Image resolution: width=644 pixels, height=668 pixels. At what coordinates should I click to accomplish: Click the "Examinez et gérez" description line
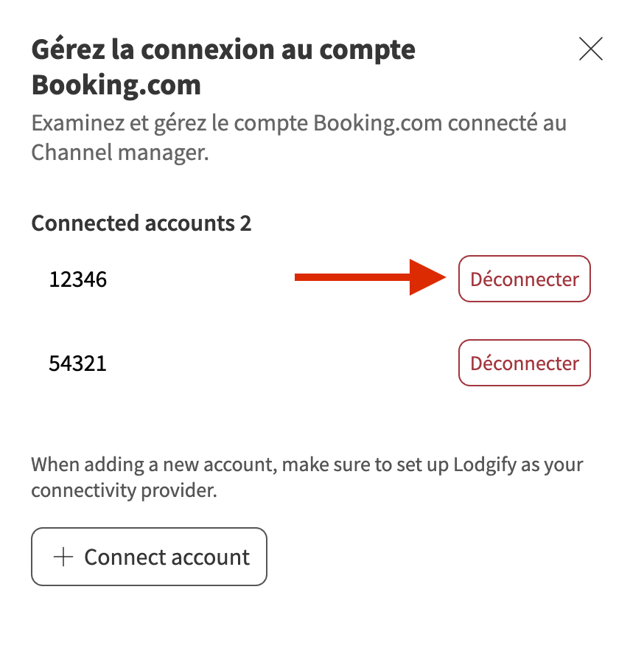click(x=298, y=122)
